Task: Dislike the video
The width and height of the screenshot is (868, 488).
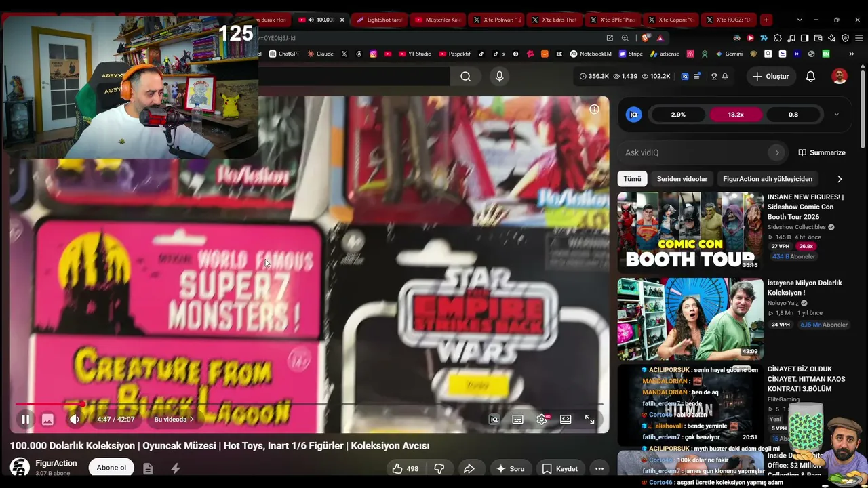Action: [x=439, y=468]
